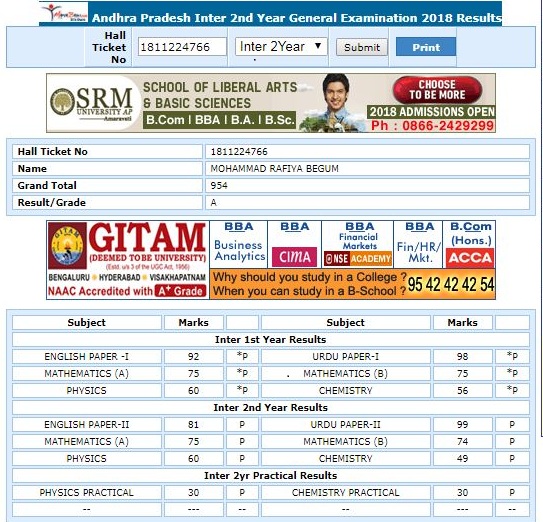Select hall ticket value 1811224766 in results table
This screenshot has width=543, height=522.
(239, 152)
